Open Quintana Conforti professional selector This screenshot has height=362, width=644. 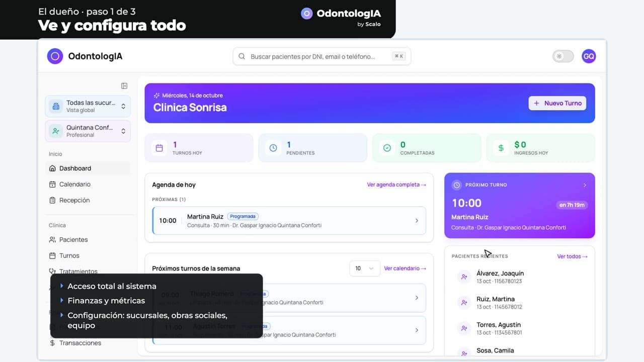[x=88, y=131]
